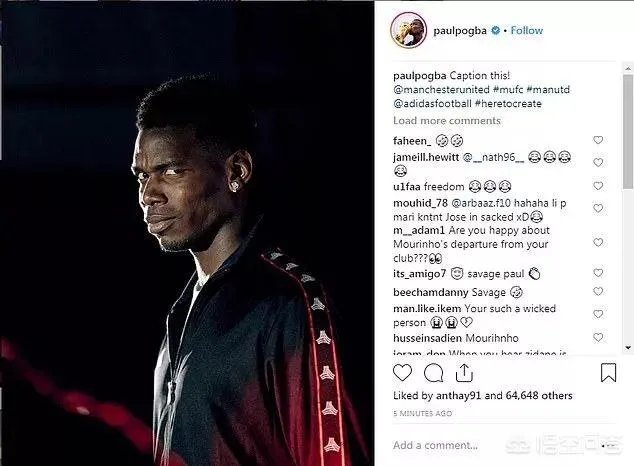Viewport: 634px width, 466px height.
Task: Follow the paulpogba account
Action: coord(526,30)
